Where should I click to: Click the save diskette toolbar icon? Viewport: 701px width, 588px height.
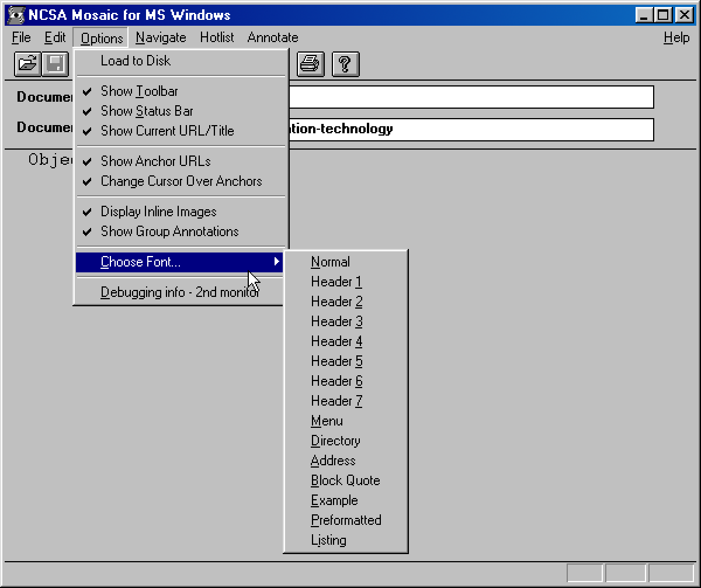point(55,64)
